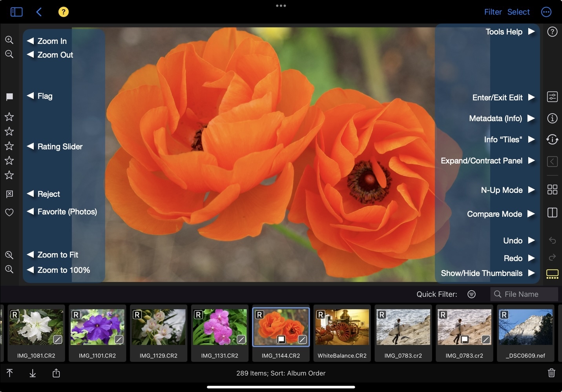Toggle the Favorite heart icon
Screen dimensions: 562x392
[9, 212]
